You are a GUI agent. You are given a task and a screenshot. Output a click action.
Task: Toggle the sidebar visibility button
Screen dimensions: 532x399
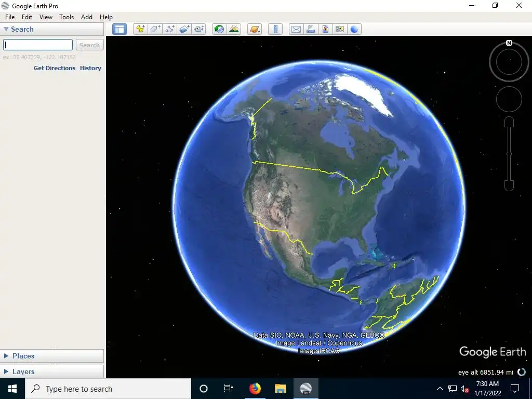[x=119, y=29]
